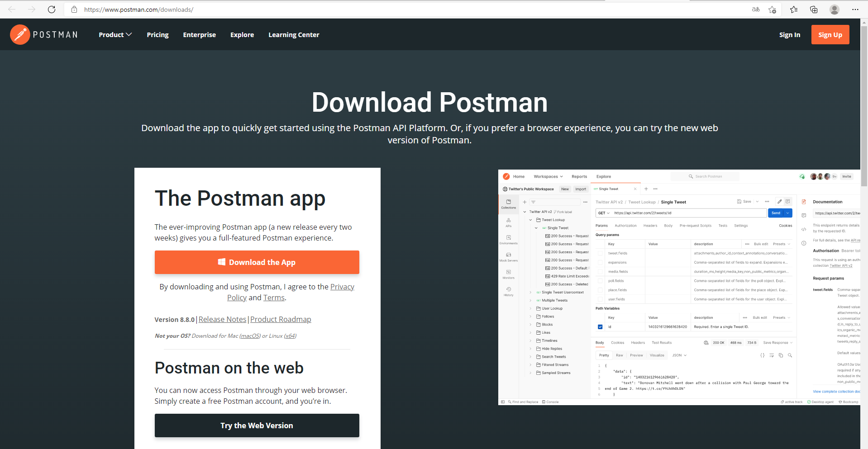Open the Collections icon in browser toolbar
Image resolution: width=868 pixels, height=449 pixels.
coord(814,9)
